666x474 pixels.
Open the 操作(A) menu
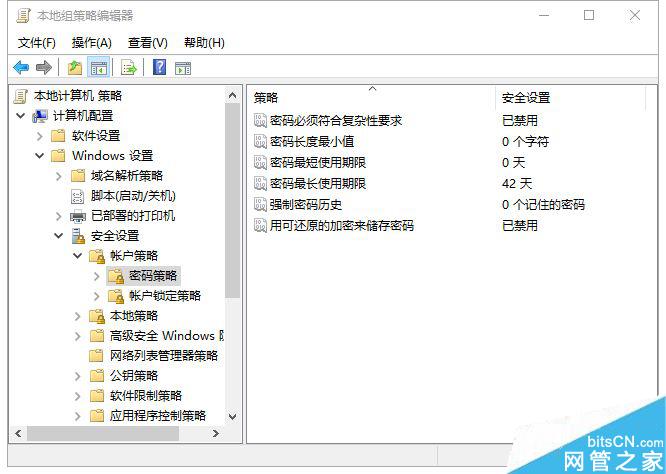[x=92, y=42]
